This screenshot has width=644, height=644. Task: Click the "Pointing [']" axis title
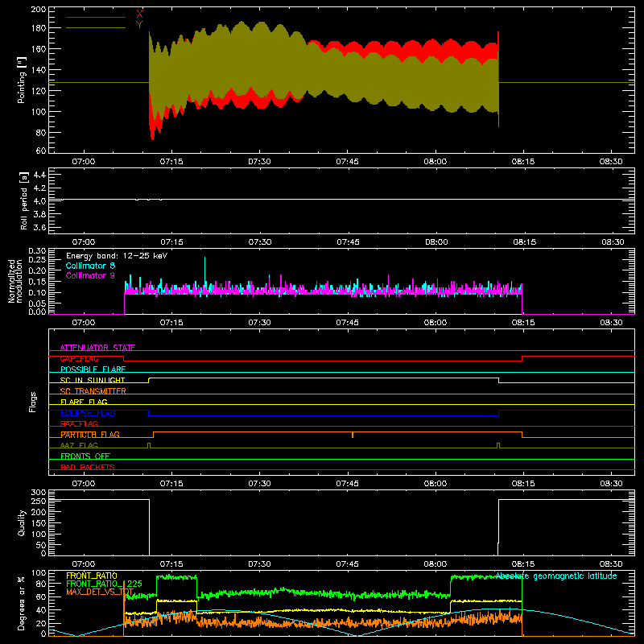[x=22, y=80]
